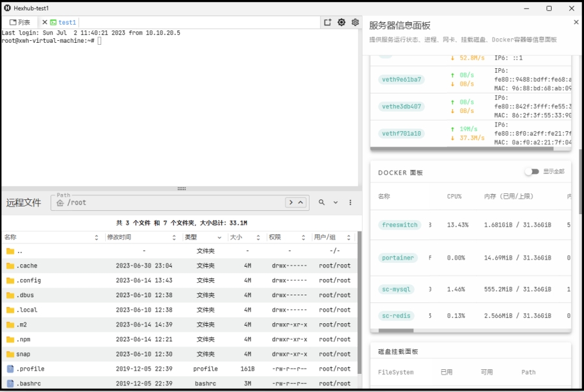
Task: Minimize the Hexhub-test1 window
Action: [x=526, y=8]
